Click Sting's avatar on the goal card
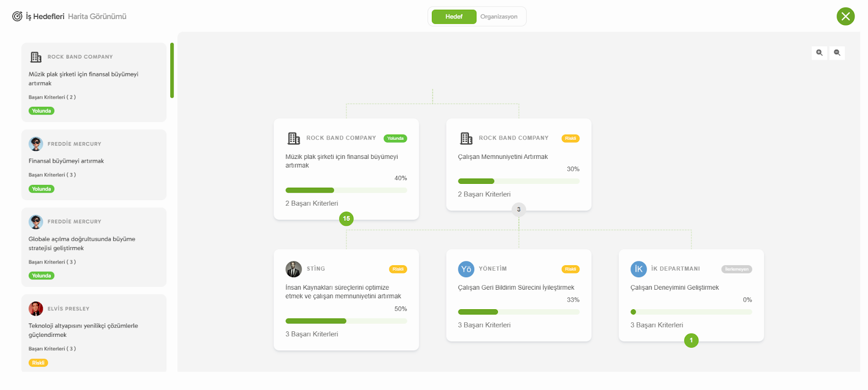This screenshot has width=868, height=390. pyautogui.click(x=293, y=269)
